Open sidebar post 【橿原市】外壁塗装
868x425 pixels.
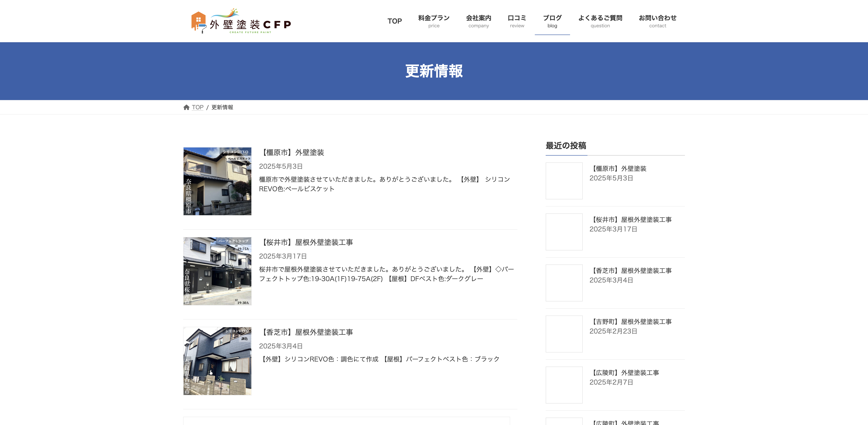[618, 169]
